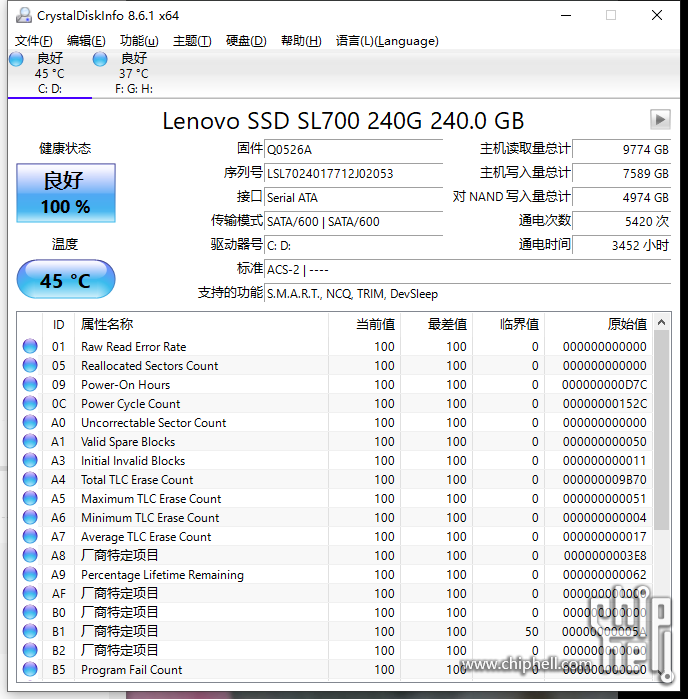Image resolution: width=688 pixels, height=699 pixels.
Task: Click status orb for row A8
Action: coord(30,555)
